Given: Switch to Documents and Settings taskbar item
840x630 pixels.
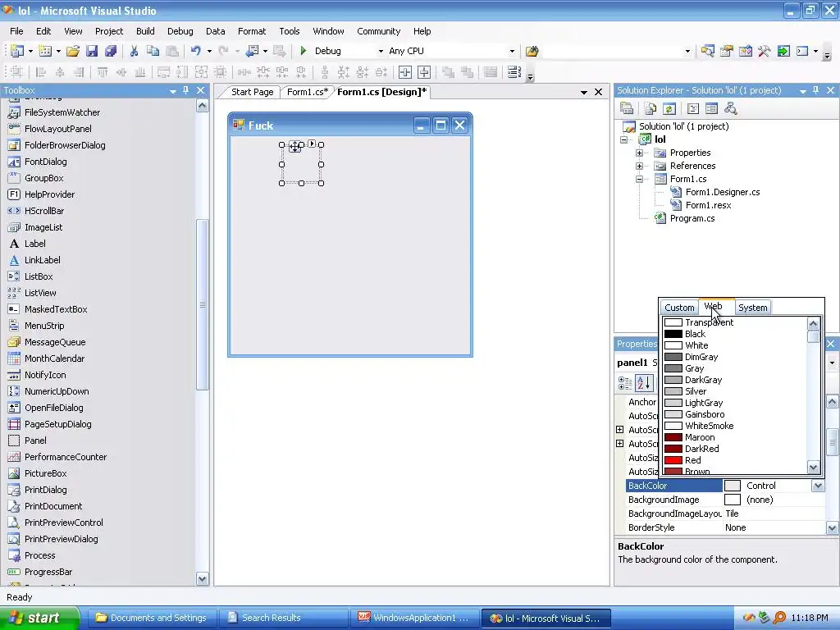Looking at the screenshot, I should coord(152,618).
